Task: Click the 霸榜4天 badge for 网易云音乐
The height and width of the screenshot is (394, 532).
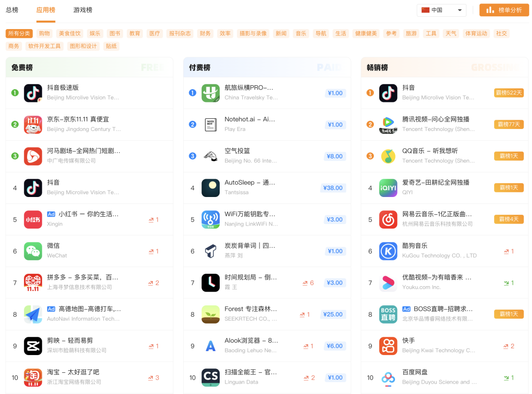Action: [x=508, y=219]
